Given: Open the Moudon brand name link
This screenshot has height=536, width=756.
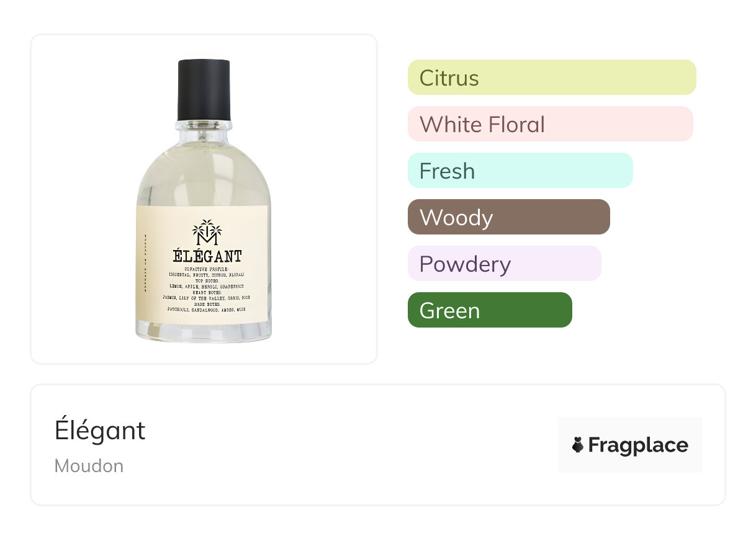Looking at the screenshot, I should pos(89,466).
